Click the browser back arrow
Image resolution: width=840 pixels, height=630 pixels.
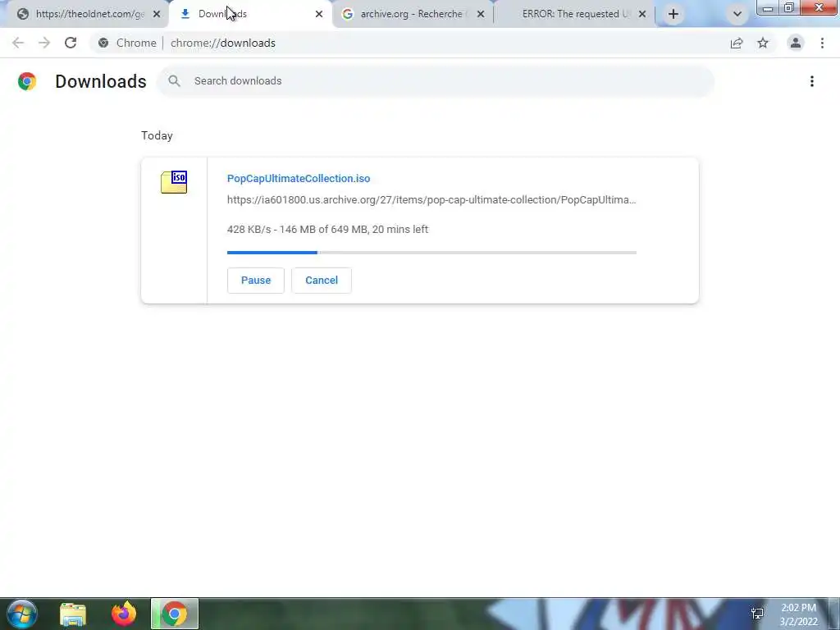[x=18, y=43]
